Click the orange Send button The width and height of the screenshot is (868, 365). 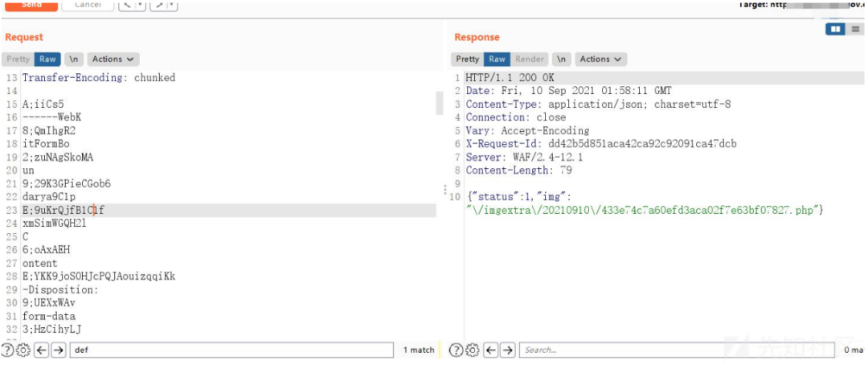[31, 5]
